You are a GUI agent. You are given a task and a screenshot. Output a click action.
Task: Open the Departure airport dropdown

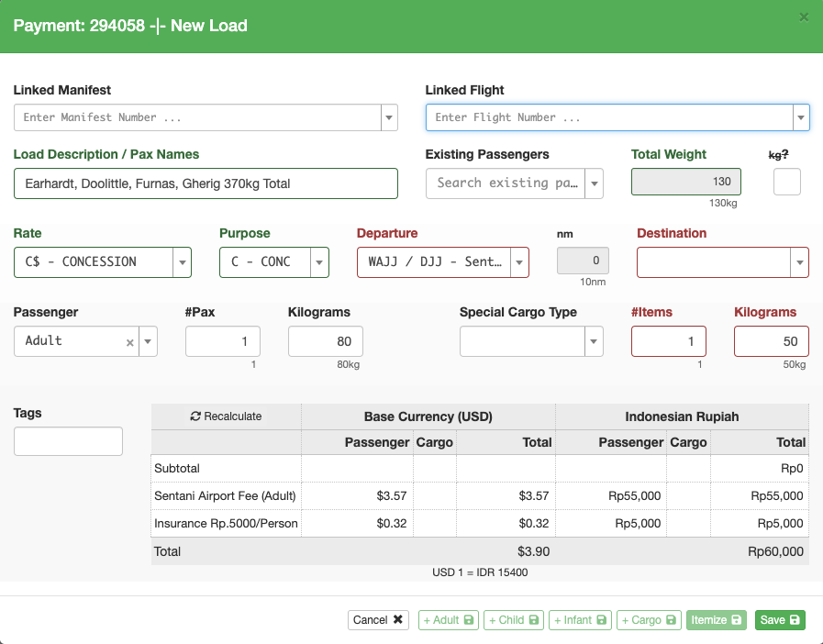coord(519,262)
